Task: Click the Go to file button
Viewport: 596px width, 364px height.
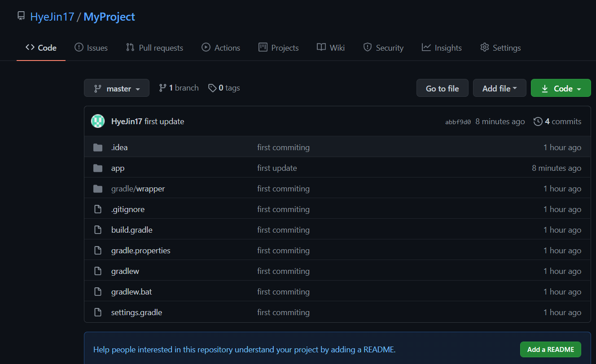Action: coord(443,88)
